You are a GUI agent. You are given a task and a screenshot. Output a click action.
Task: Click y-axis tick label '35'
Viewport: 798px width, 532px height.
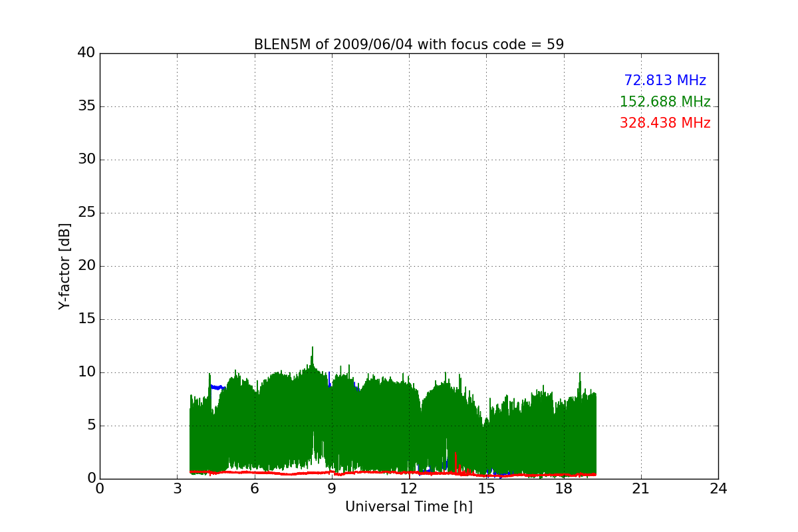pyautogui.click(x=86, y=106)
